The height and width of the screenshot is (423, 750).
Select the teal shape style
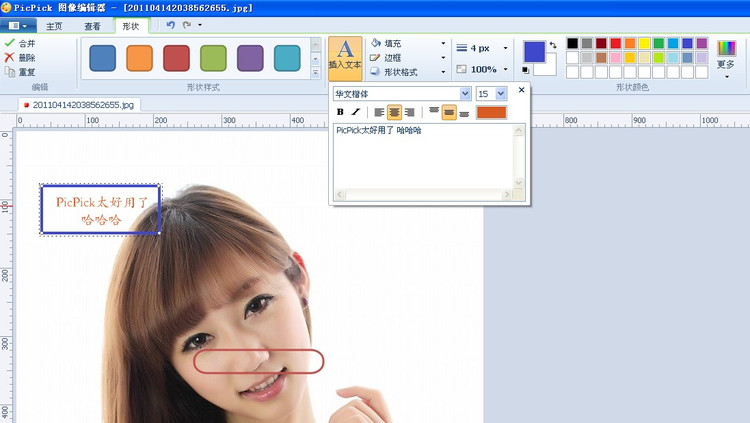click(x=287, y=58)
